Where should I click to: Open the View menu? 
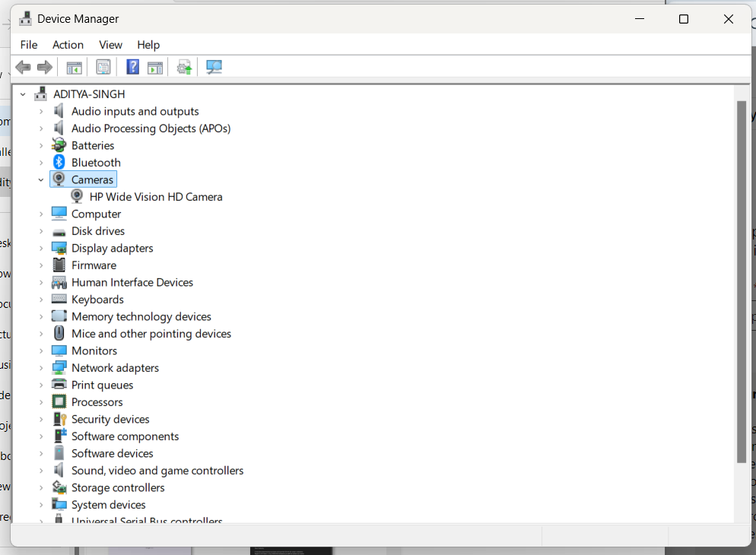(110, 45)
